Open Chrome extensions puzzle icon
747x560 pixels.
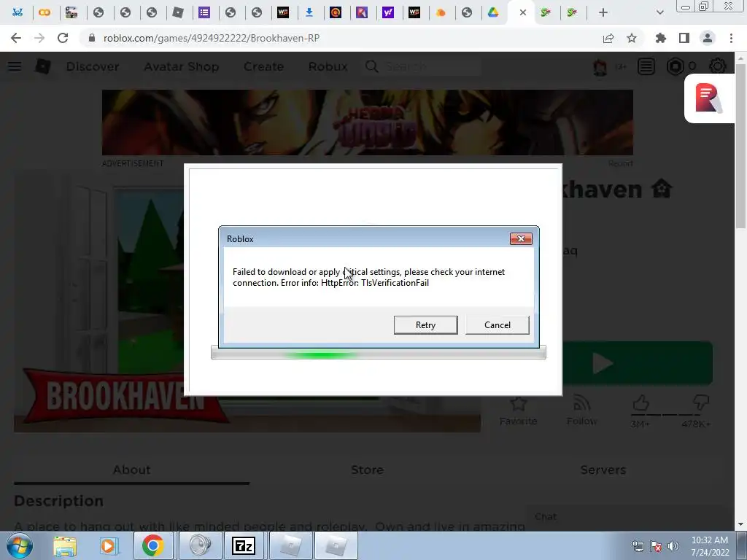click(660, 38)
